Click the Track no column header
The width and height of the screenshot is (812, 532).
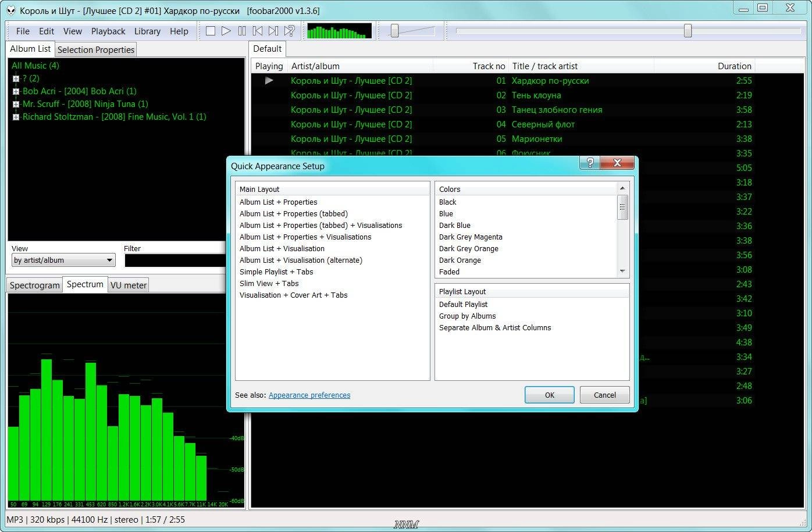[x=471, y=66]
